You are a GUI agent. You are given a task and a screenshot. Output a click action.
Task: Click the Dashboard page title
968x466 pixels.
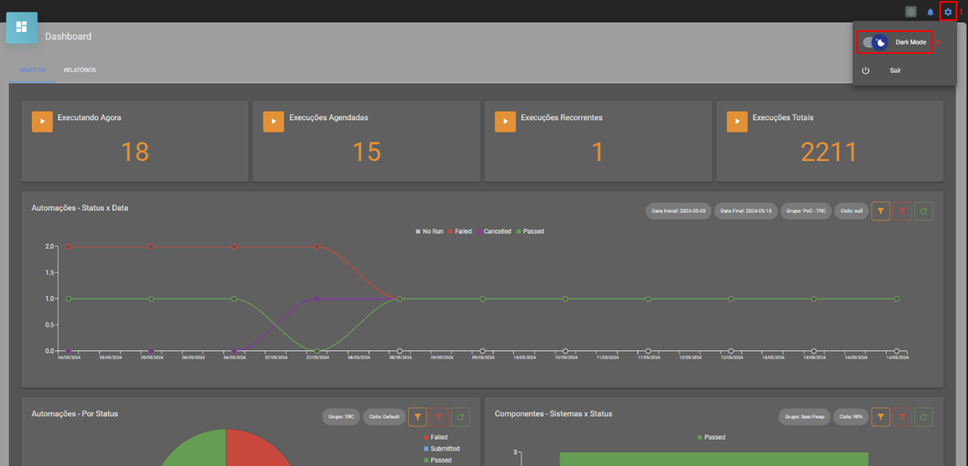[69, 36]
